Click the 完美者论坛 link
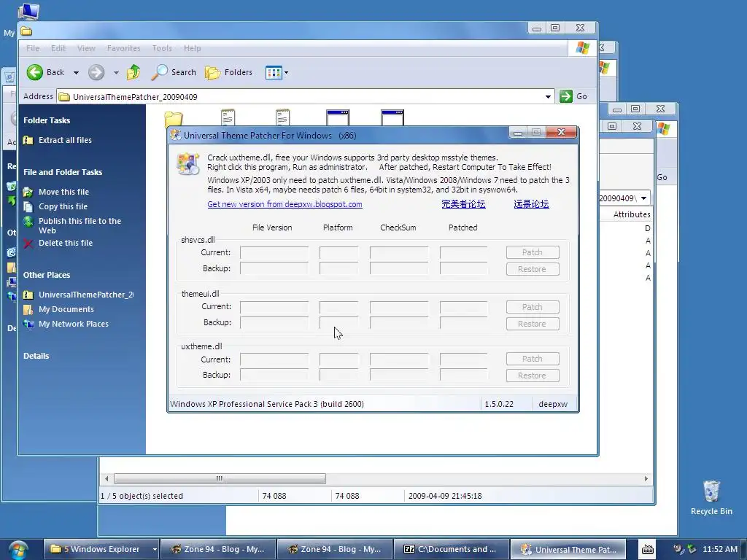This screenshot has width=747, height=560. tap(463, 204)
